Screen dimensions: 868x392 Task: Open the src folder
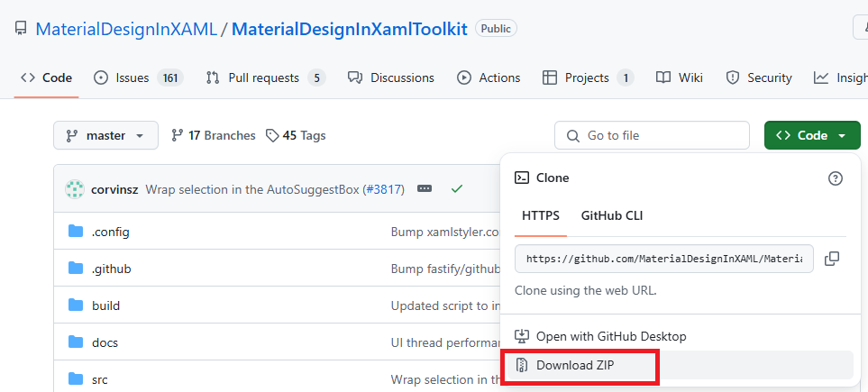[x=100, y=379]
